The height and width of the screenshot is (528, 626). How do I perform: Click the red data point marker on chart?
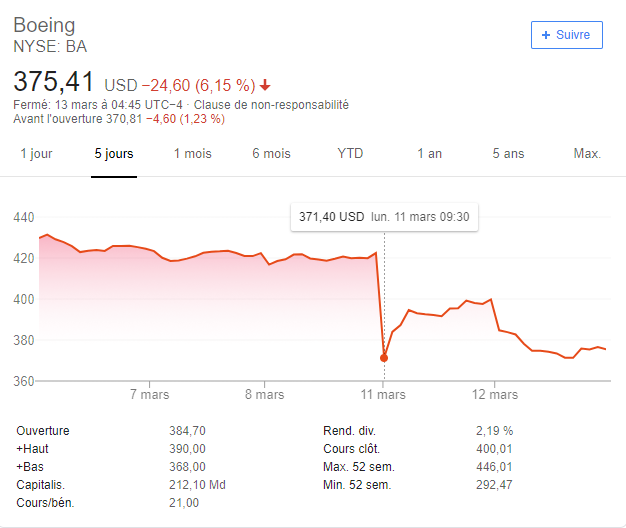384,358
